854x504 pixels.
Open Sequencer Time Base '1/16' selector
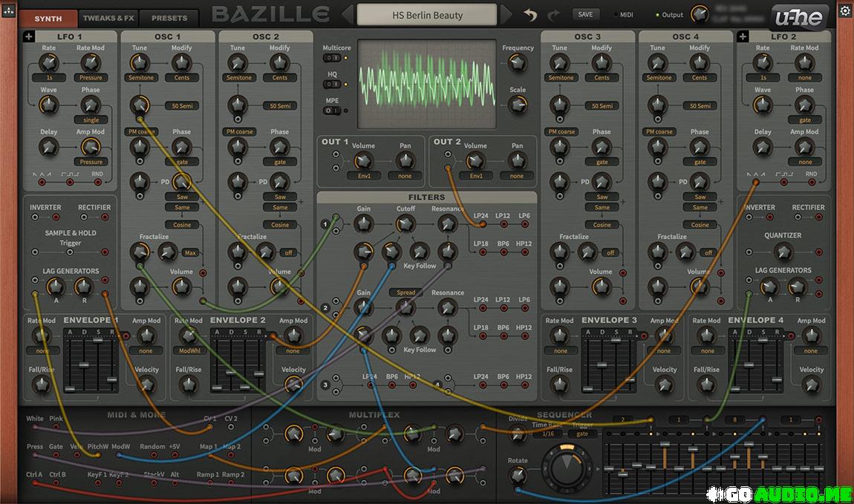coord(548,433)
